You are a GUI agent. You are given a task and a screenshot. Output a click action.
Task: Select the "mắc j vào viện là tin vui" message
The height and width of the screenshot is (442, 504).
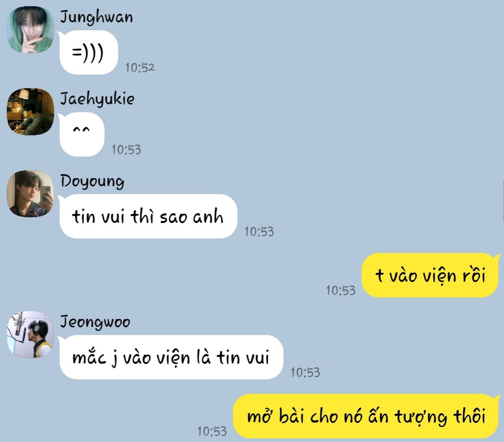171,357
